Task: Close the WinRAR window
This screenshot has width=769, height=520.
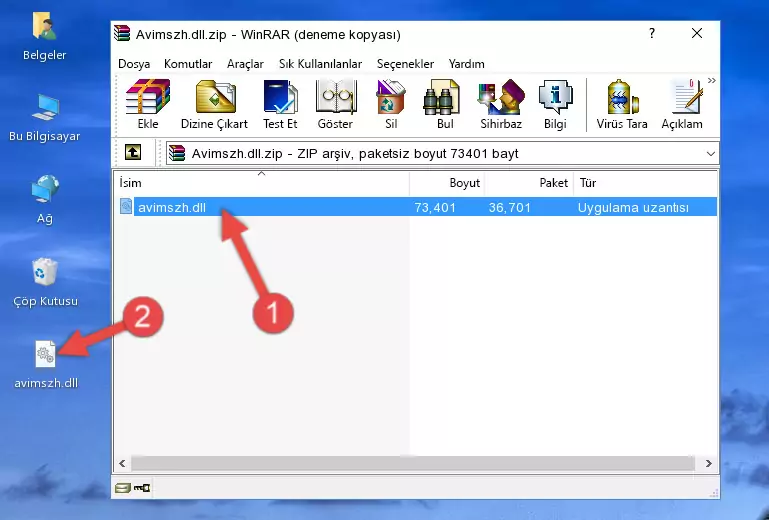Action: coord(697,34)
